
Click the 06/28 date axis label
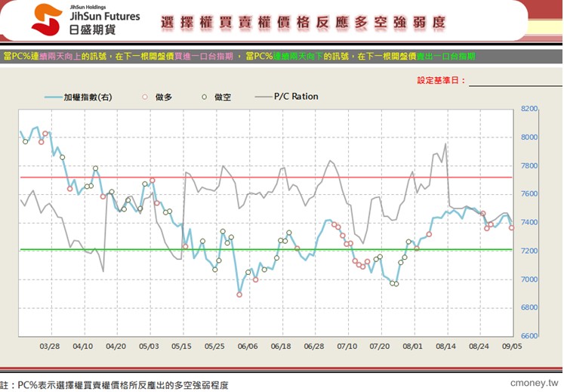tap(314, 346)
